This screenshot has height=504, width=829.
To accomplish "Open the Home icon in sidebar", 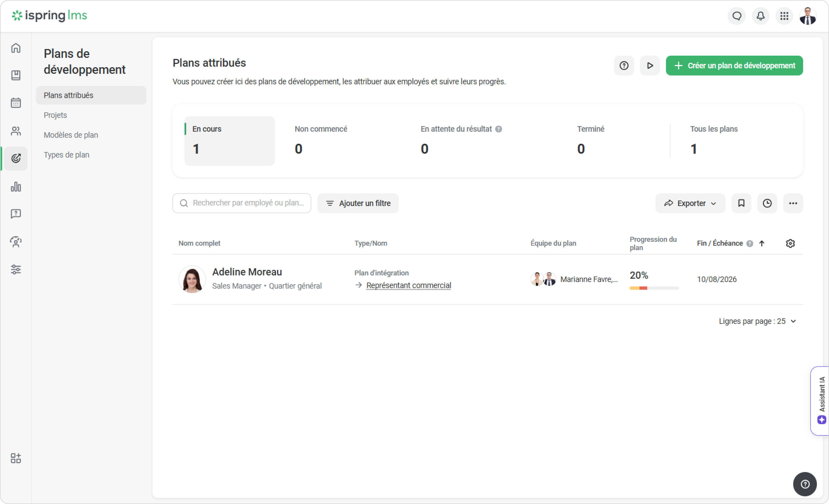I will 16,48.
